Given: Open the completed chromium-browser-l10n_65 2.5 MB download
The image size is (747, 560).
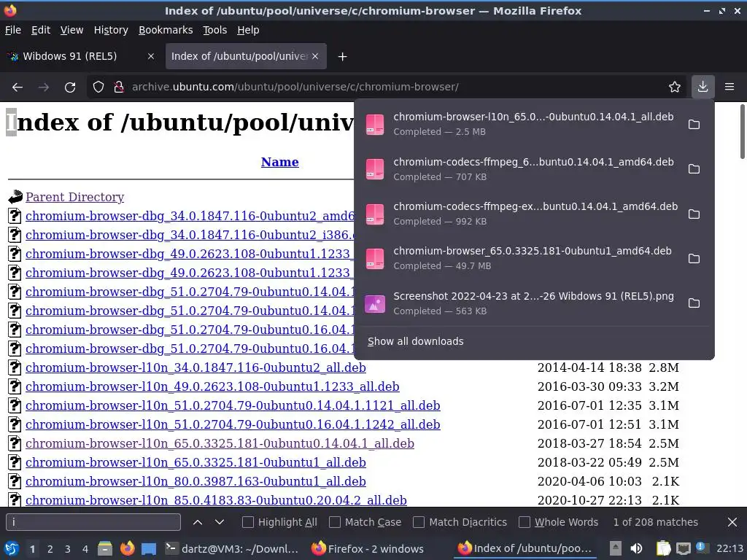Looking at the screenshot, I should point(519,124).
